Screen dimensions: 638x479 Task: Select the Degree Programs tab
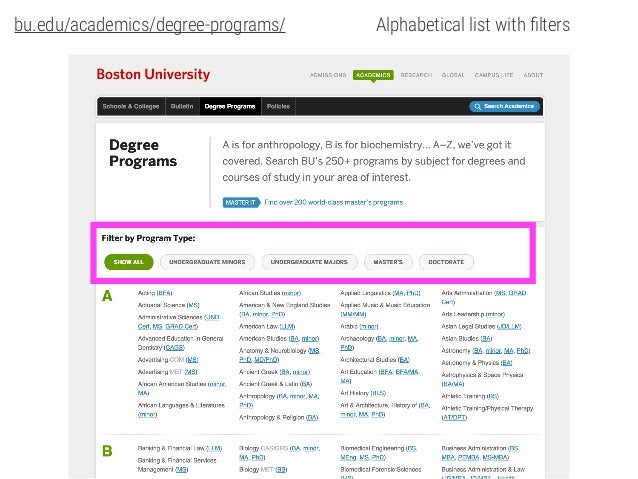tap(230, 106)
